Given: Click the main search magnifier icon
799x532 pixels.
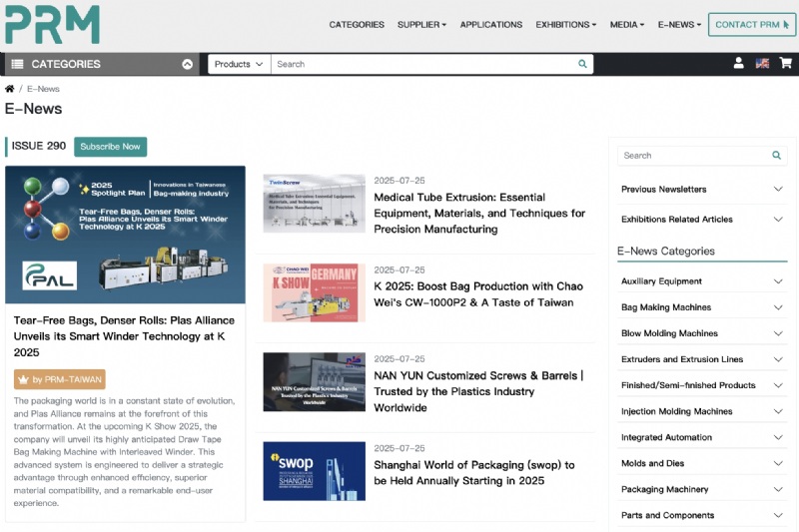Looking at the screenshot, I should (x=582, y=64).
